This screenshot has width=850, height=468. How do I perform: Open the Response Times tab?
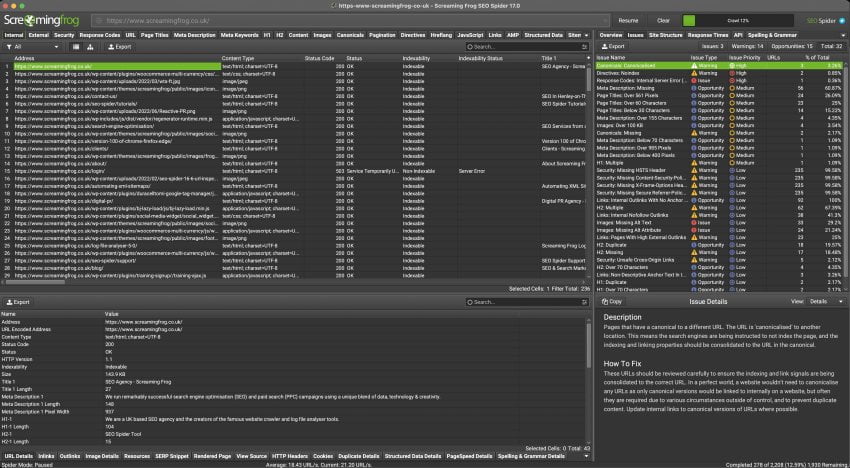(x=707, y=35)
